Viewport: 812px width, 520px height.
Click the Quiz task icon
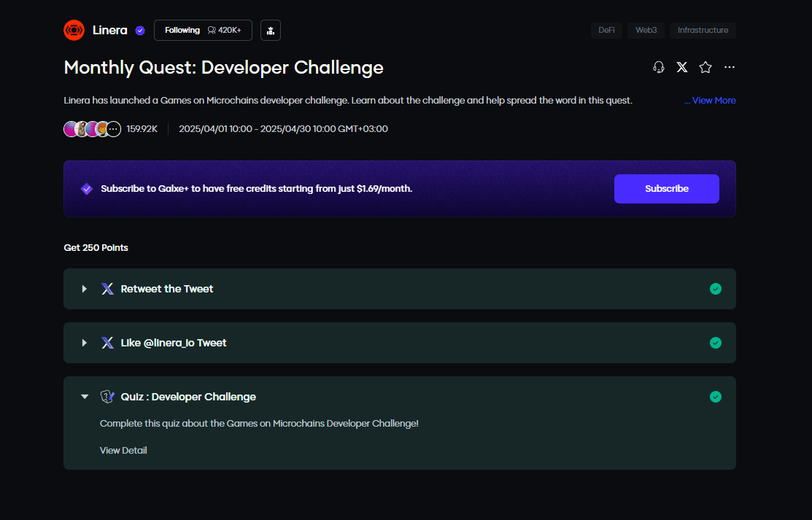coord(107,397)
